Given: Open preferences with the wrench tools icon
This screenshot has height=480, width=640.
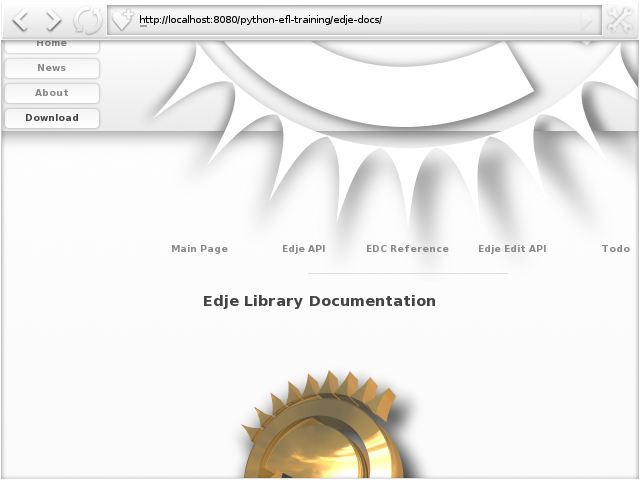Looking at the screenshot, I should coord(620,20).
